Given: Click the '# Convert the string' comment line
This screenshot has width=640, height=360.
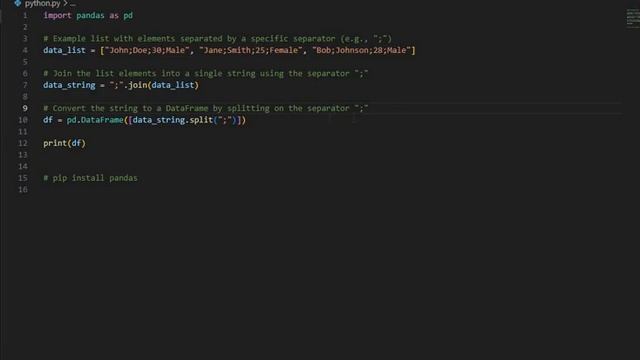Looking at the screenshot, I should click(206, 109).
